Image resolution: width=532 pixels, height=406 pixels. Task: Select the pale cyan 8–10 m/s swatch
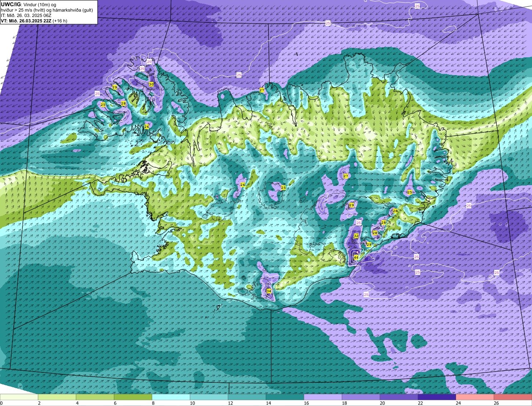tap(171, 397)
